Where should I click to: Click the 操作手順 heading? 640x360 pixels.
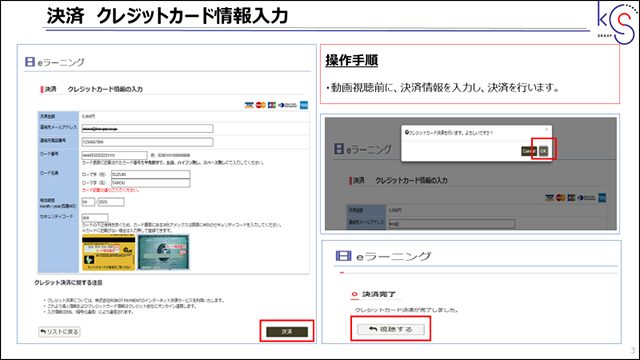tap(351, 60)
